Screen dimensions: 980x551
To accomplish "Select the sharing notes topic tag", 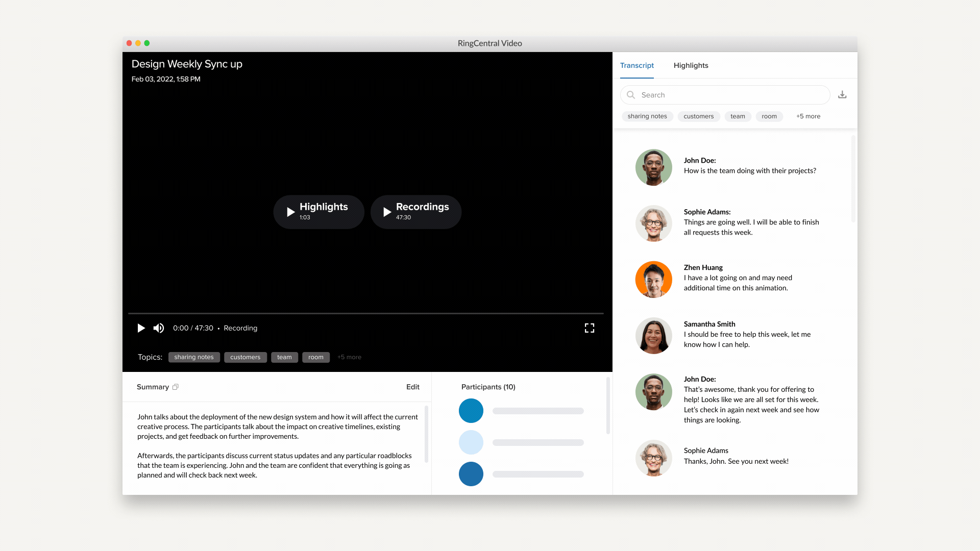I will (194, 357).
